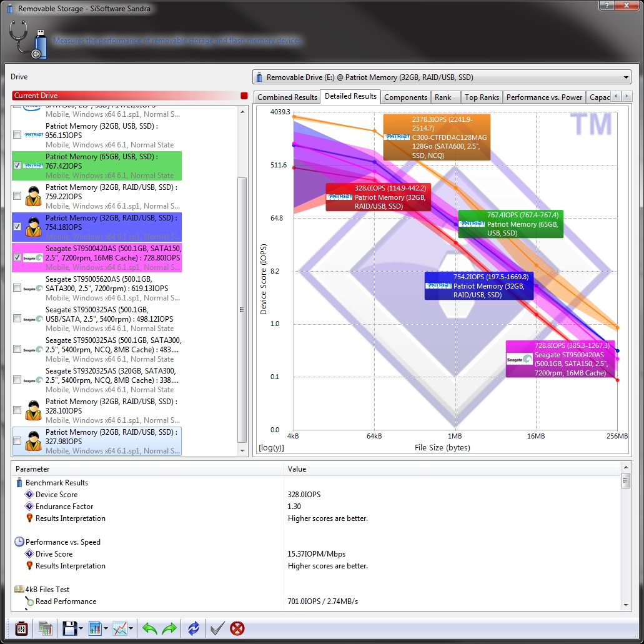Screen dimensions: 644x644
Task: Open the Top Ranks tab
Action: [x=482, y=97]
